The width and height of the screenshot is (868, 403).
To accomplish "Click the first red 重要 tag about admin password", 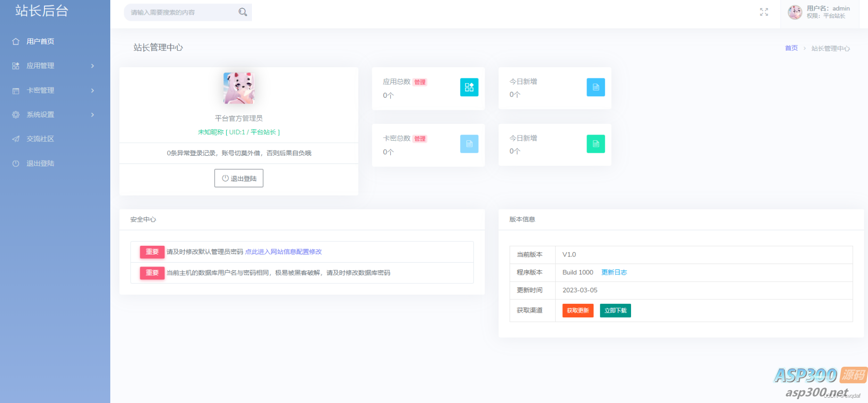I will 152,252.
